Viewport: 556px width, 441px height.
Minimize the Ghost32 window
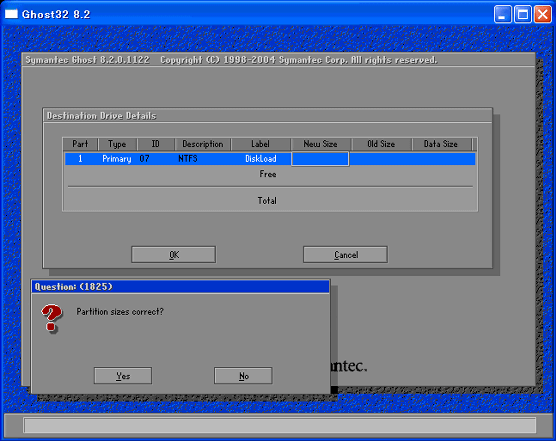[502, 14]
